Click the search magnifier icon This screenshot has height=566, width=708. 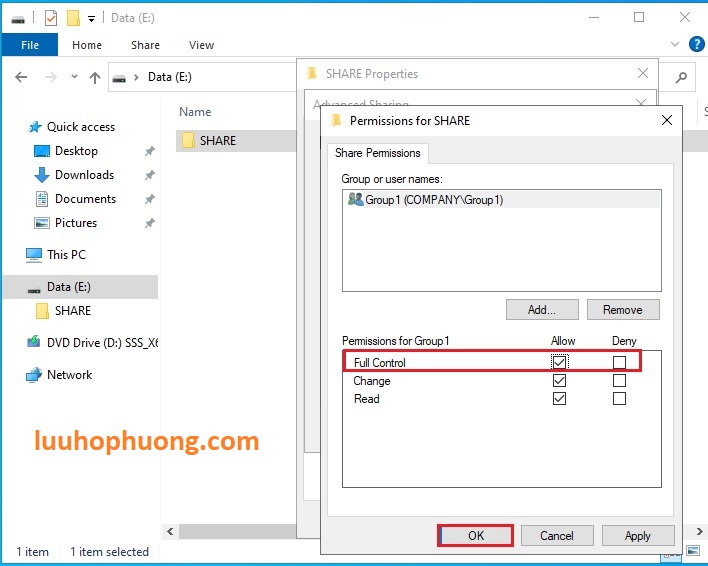click(681, 77)
